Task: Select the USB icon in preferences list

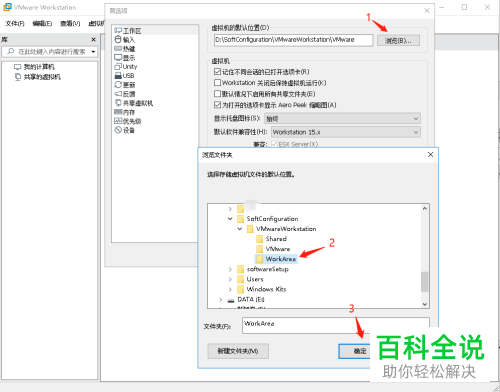Action: [x=118, y=76]
